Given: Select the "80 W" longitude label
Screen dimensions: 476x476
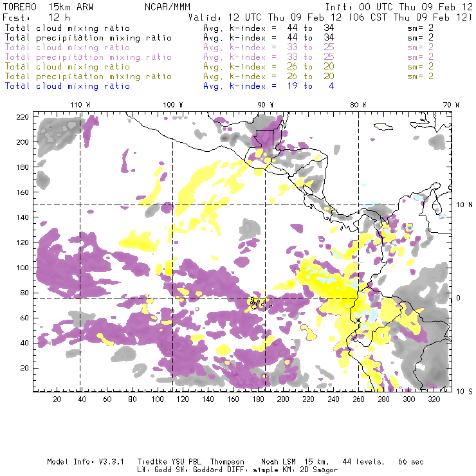Looking at the screenshot, I should pyautogui.click(x=358, y=105).
